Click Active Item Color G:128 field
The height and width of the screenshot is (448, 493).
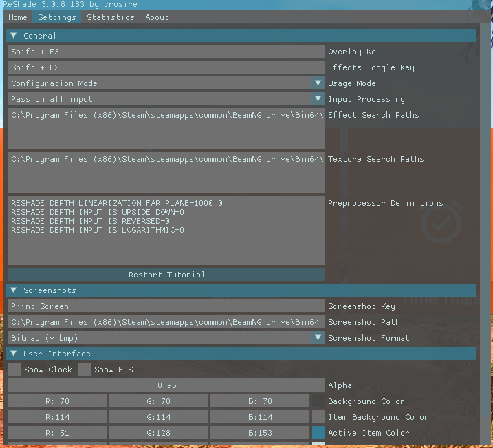pos(158,433)
